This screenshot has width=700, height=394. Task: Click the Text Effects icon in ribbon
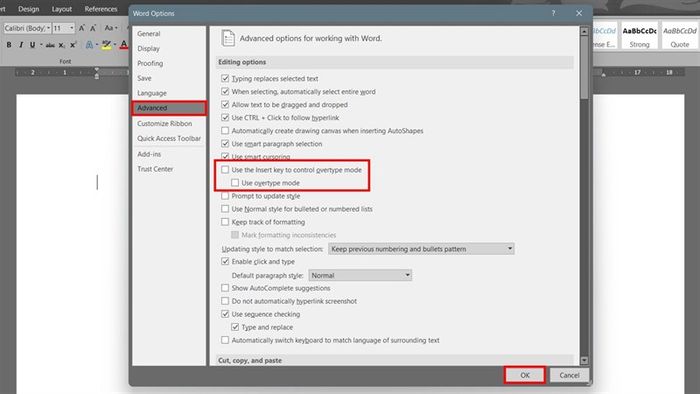[x=89, y=45]
